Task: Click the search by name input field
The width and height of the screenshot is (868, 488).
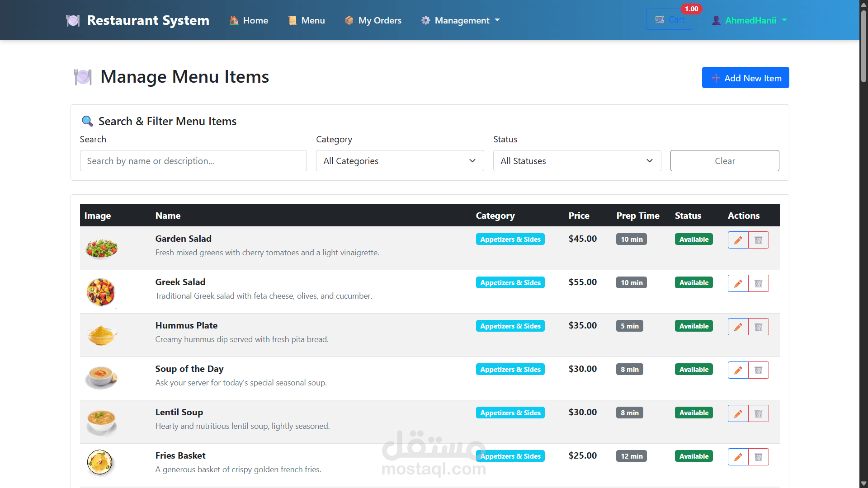Action: (193, 161)
